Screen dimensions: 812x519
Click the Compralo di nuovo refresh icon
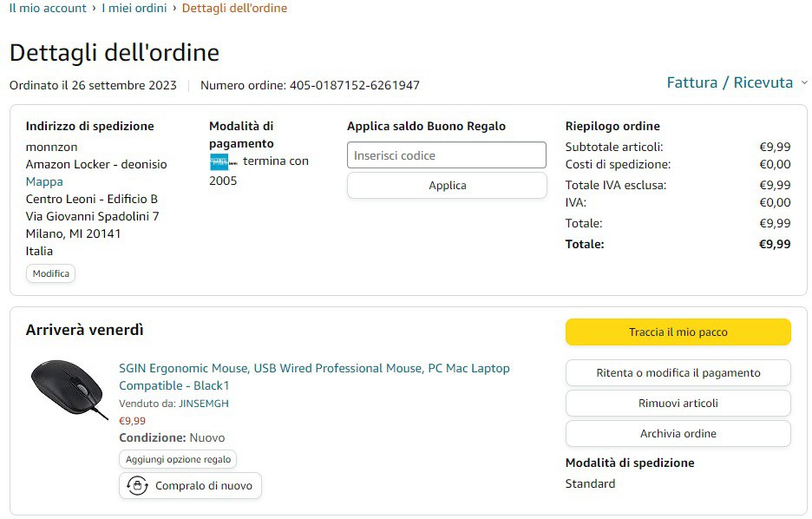point(137,485)
